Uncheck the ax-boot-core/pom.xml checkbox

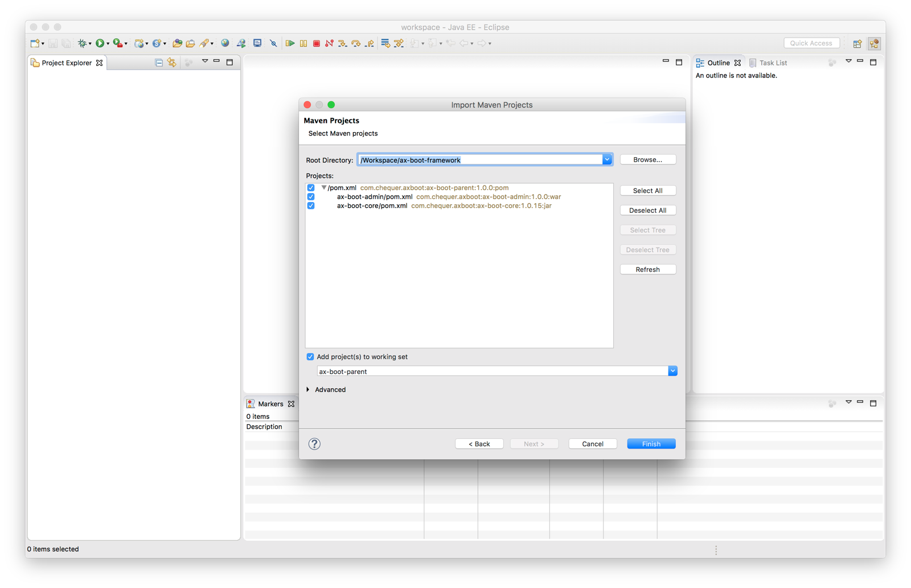[311, 205]
